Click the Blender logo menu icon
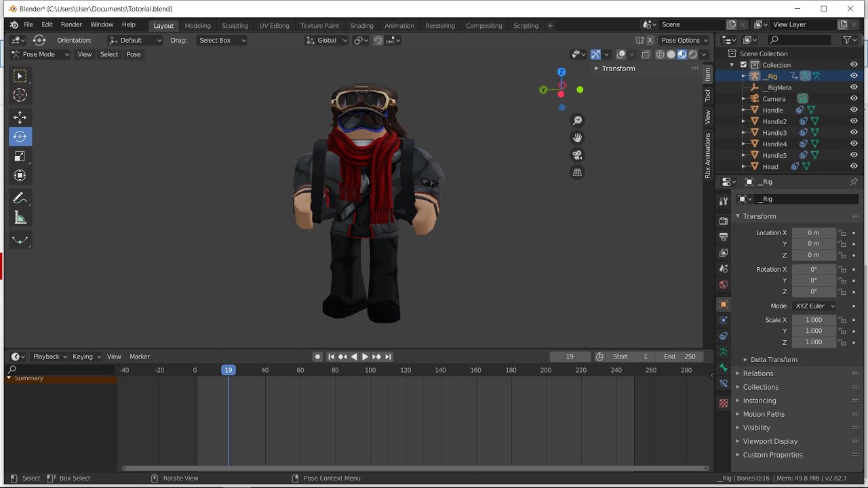 [14, 24]
